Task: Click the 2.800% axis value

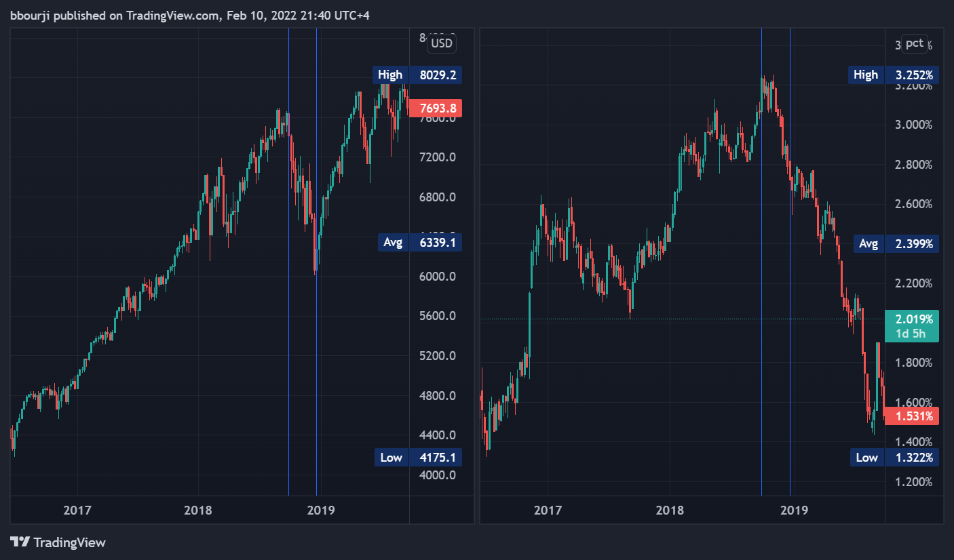Action: pyautogui.click(x=912, y=165)
